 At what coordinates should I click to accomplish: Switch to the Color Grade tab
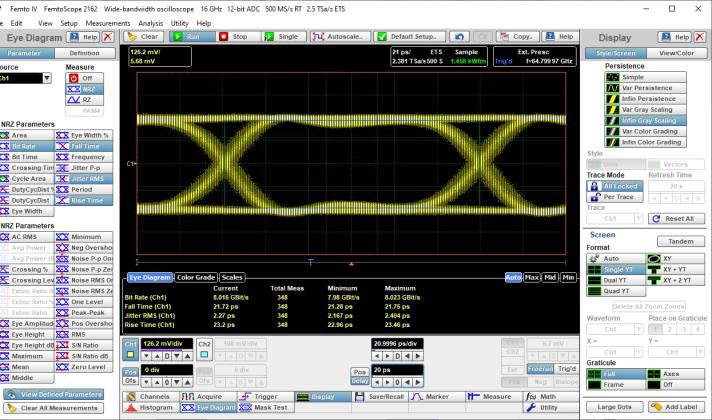pos(197,277)
